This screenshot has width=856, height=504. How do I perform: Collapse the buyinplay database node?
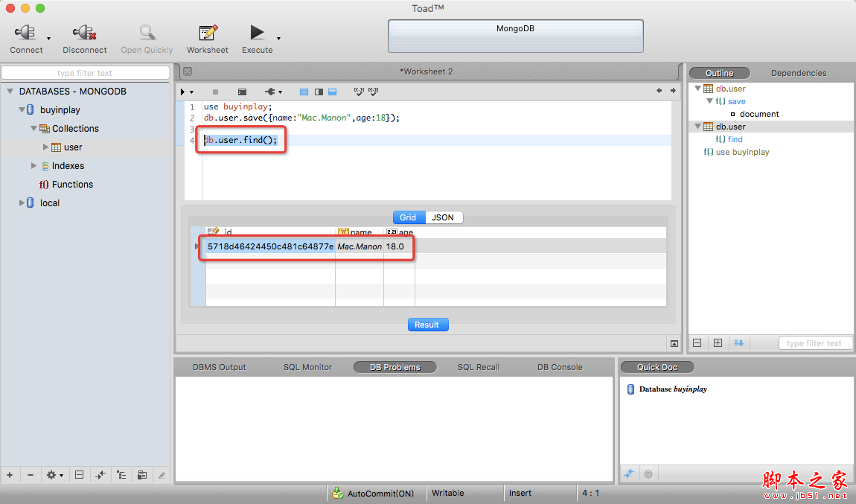click(22, 109)
